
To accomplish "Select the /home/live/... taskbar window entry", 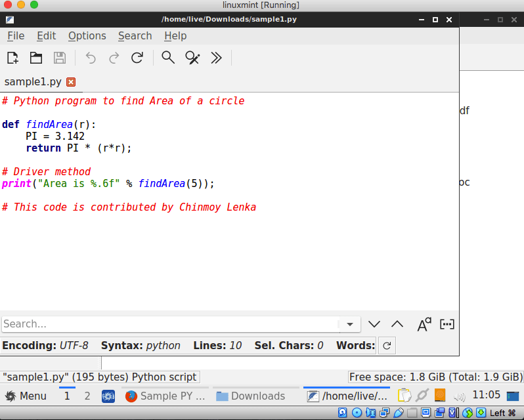I will tap(347, 396).
